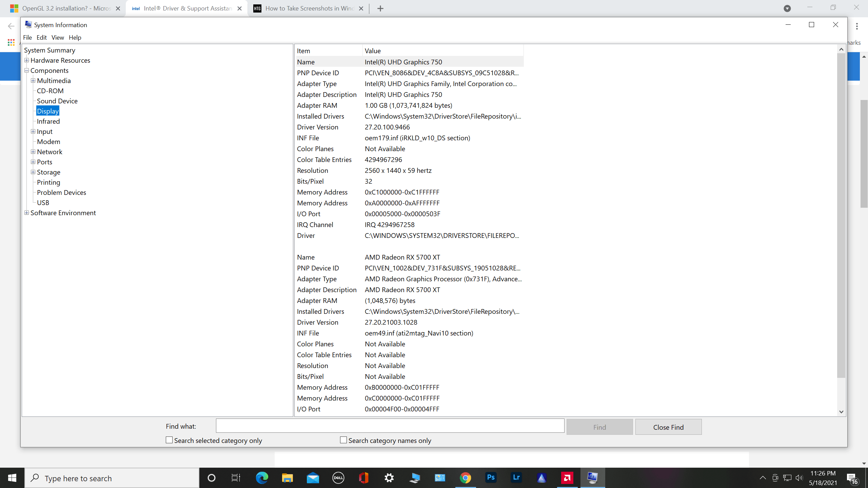This screenshot has width=868, height=488.
Task: Open Lightroom from the taskbar
Action: point(516,477)
